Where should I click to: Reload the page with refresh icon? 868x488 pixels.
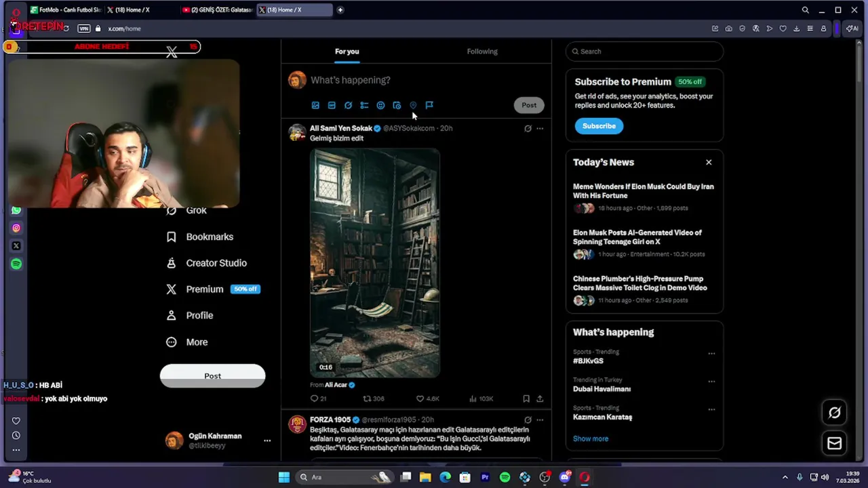point(66,28)
